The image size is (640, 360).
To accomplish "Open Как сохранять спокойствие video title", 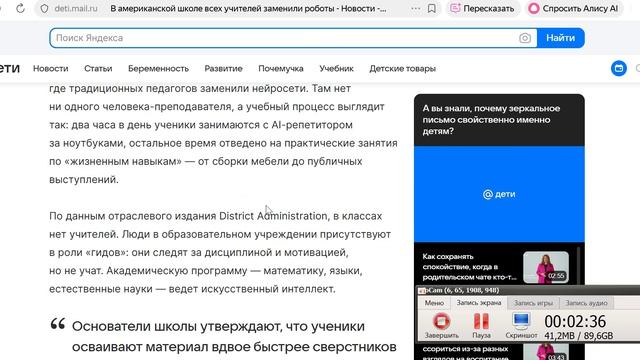I will pos(469,267).
